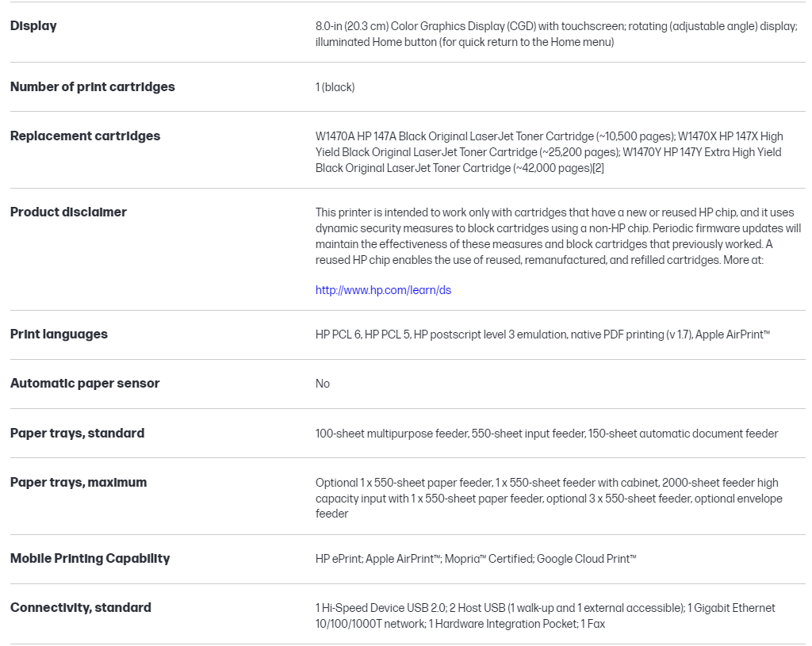Open the hp.com/learn/ds link
This screenshot has height=646, width=812.
[383, 290]
